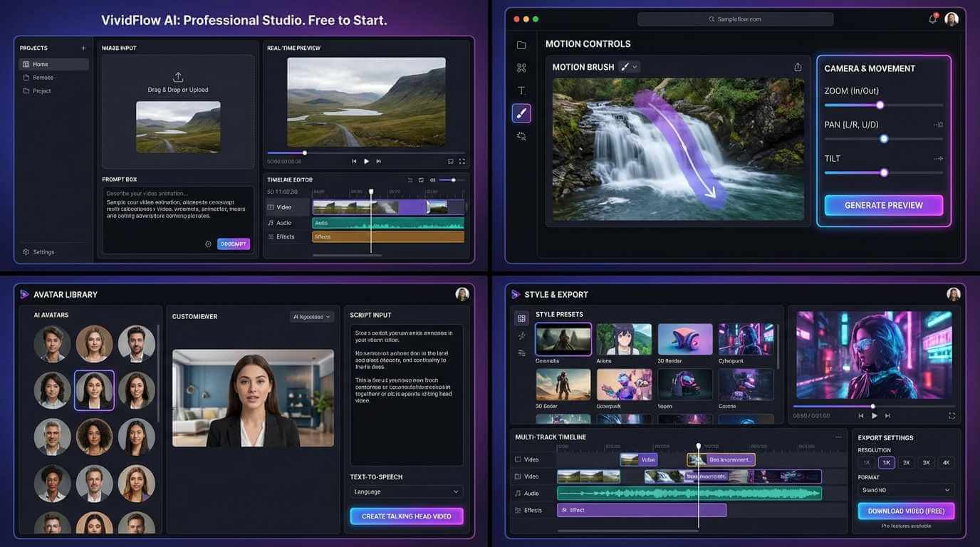Open the Format dropdown in Export Settings
Image resolution: width=980 pixels, height=547 pixels.
[x=905, y=490]
